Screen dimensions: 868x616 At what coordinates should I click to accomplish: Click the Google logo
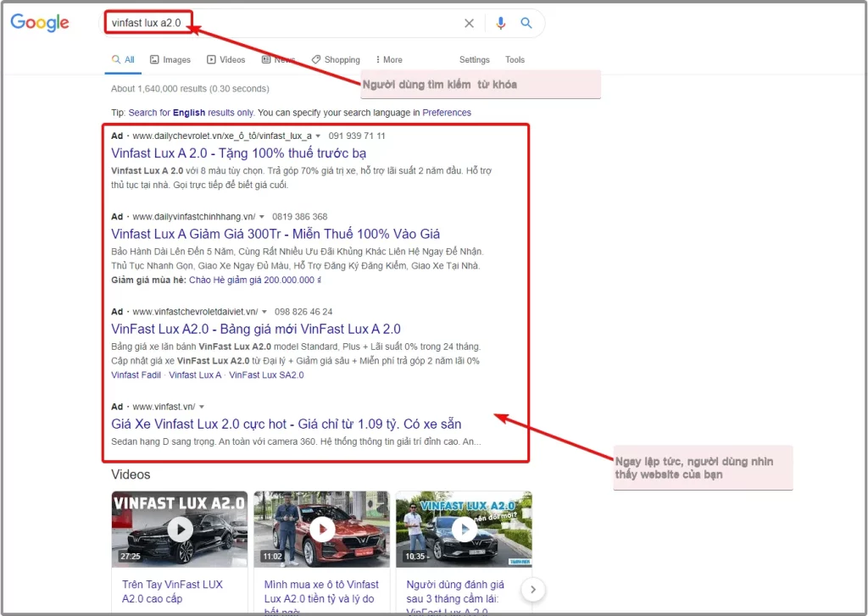point(40,23)
